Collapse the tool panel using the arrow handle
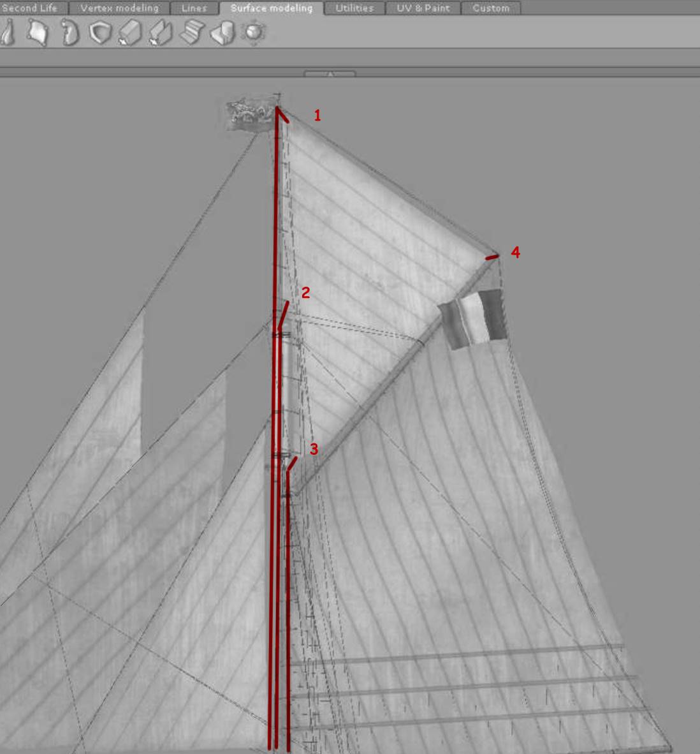The height and width of the screenshot is (754, 700). (x=330, y=74)
